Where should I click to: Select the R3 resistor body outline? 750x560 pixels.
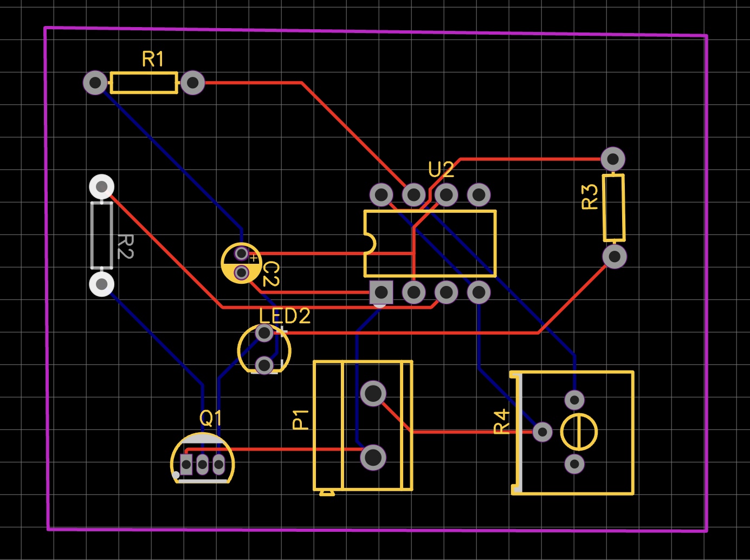click(614, 207)
